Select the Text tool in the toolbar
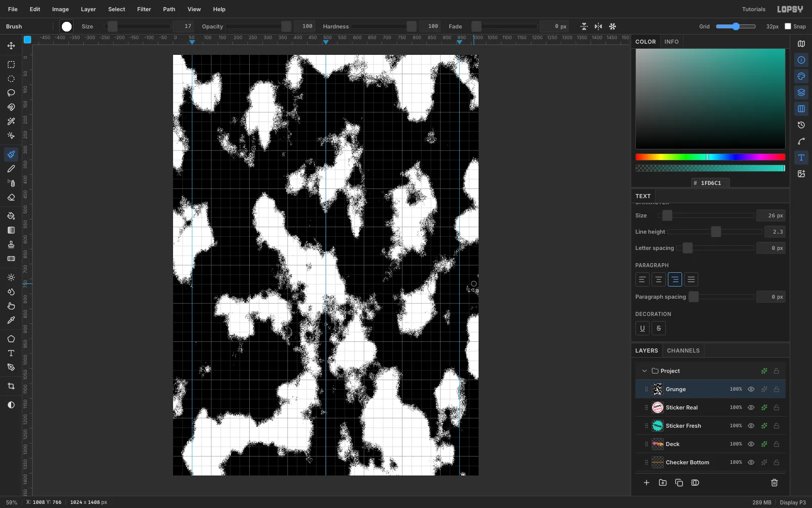This screenshot has height=508, width=812. [11, 353]
